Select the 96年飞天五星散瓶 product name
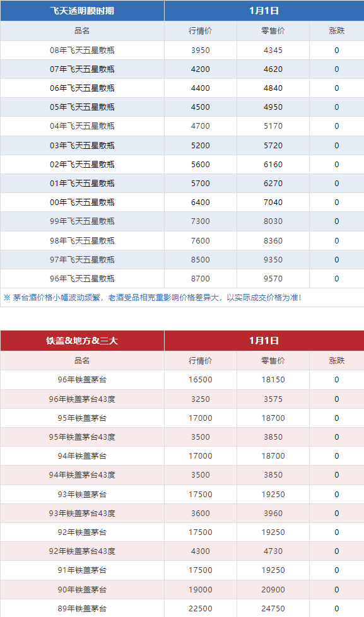 pos(82,279)
